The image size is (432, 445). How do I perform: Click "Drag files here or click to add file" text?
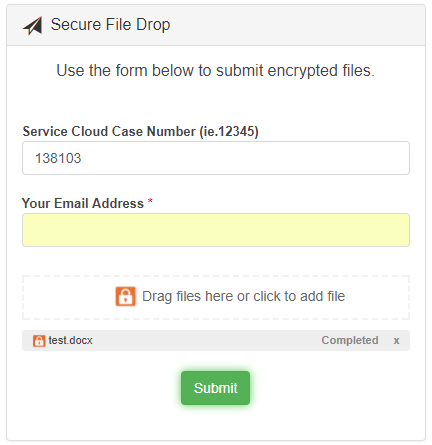tap(244, 296)
